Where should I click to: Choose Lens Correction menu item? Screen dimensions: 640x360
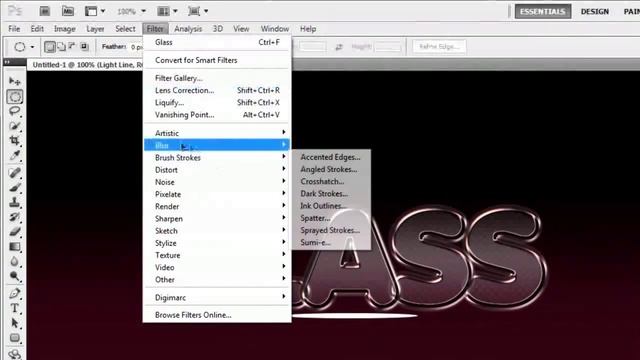coord(217,90)
